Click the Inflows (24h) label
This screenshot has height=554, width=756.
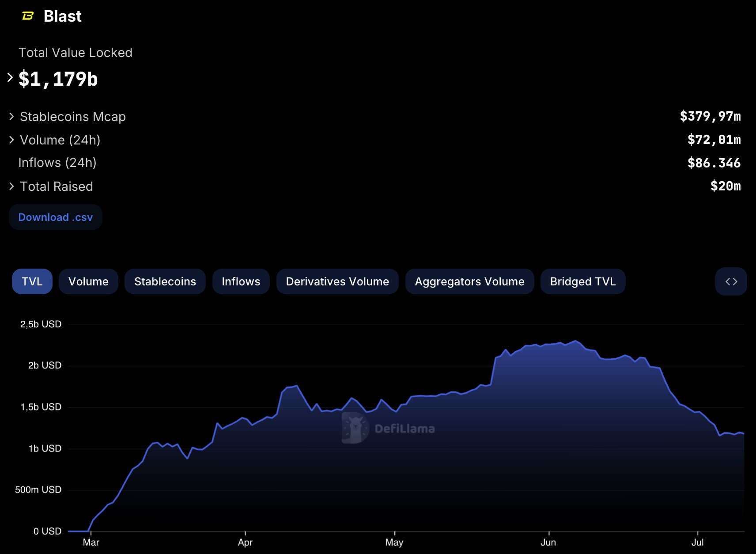(57, 163)
